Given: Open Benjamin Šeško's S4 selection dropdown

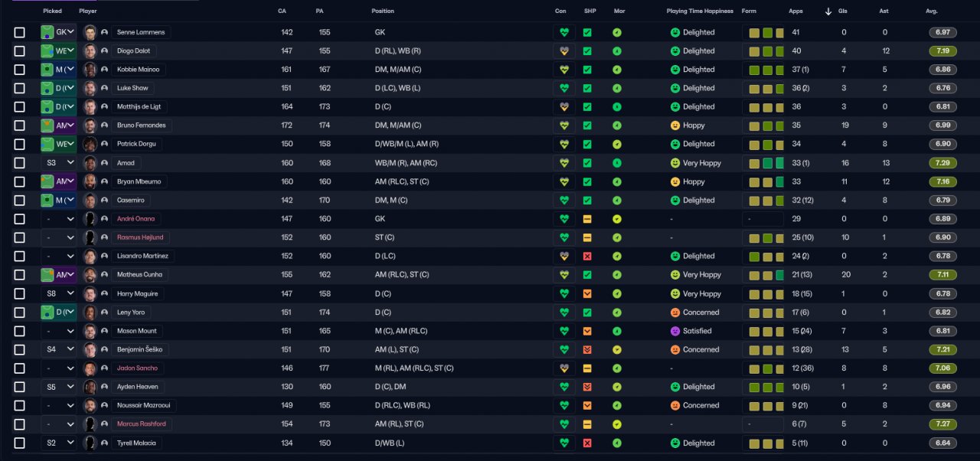Looking at the screenshot, I should (x=59, y=349).
